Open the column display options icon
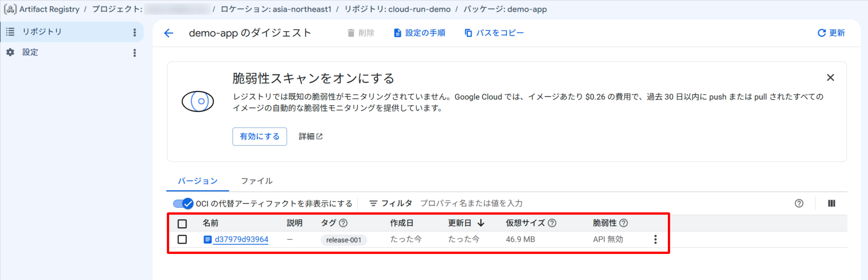The width and height of the screenshot is (868, 280). click(x=832, y=203)
